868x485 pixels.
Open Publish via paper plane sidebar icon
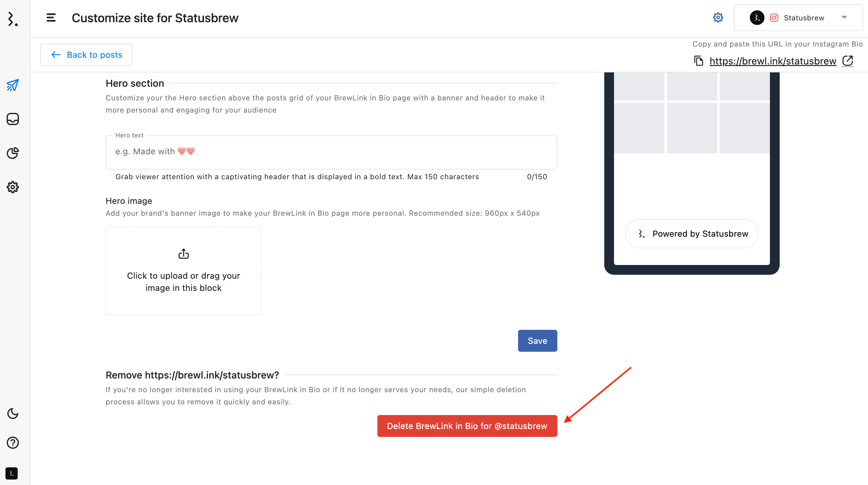click(13, 85)
